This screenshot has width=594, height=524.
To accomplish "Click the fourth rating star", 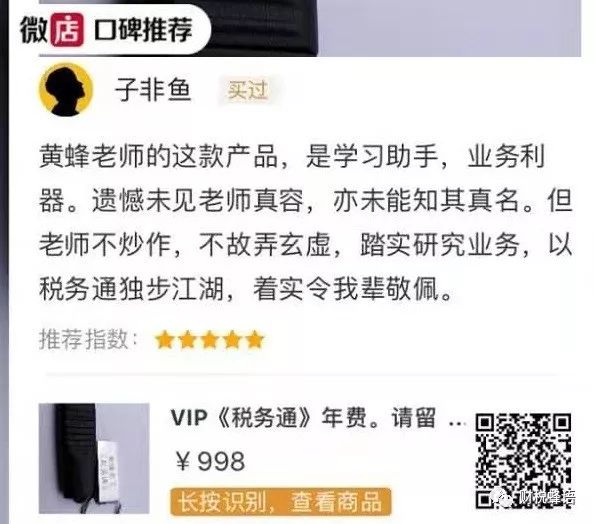I will coord(233,339).
